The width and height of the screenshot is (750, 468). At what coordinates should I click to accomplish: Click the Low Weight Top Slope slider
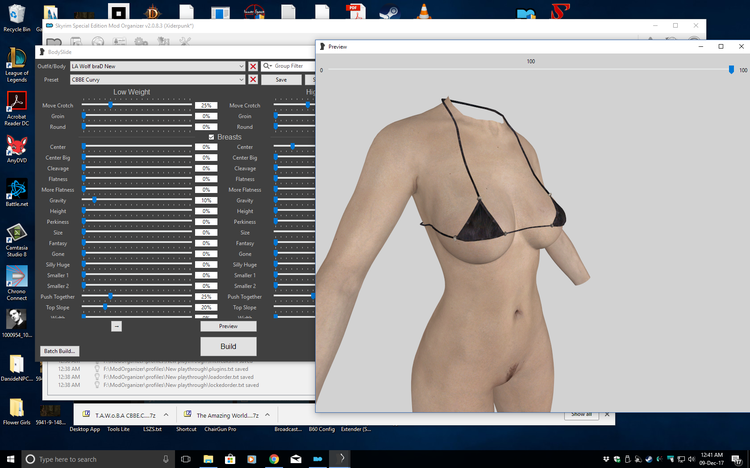click(x=137, y=307)
